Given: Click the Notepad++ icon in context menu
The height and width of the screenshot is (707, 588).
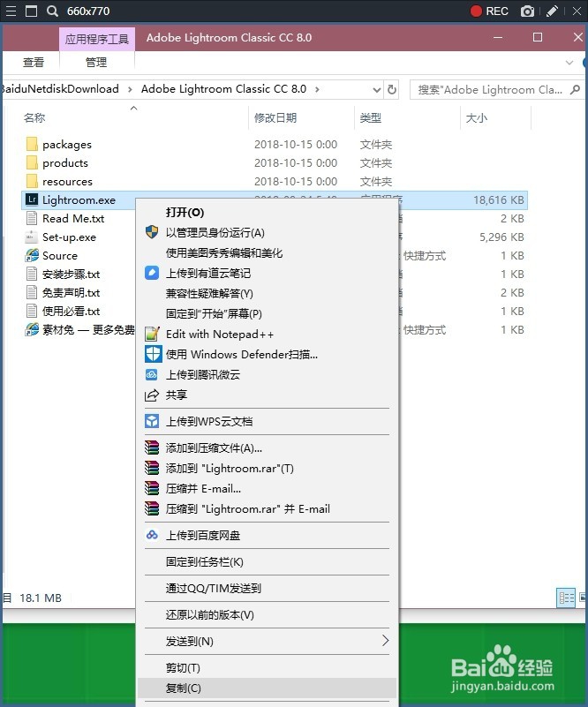Looking at the screenshot, I should pyautogui.click(x=152, y=334).
